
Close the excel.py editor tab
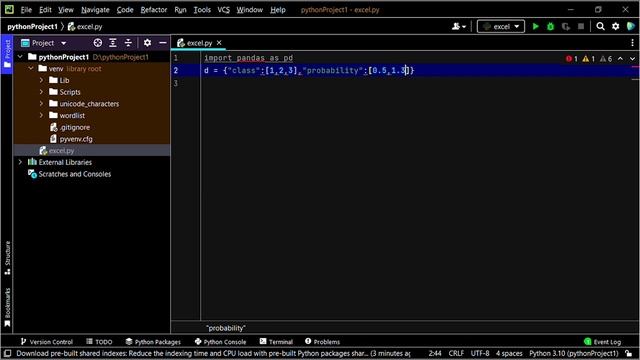(x=219, y=42)
